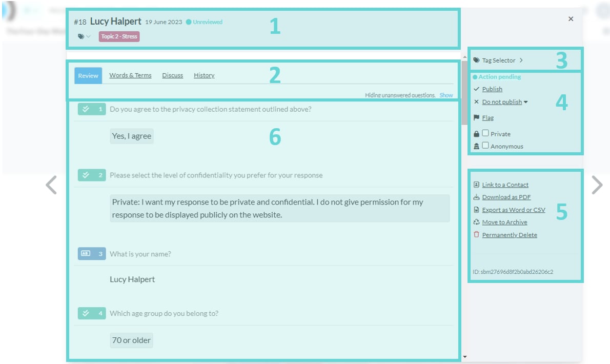610x364 pixels.
Task: Click the file icon beside Export as Word or CSV
Action: tap(476, 210)
